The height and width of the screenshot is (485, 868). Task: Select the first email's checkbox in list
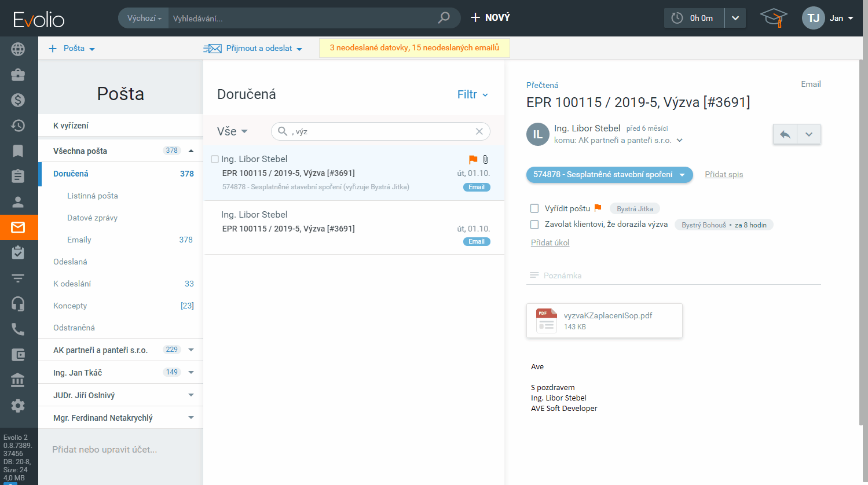pos(215,159)
